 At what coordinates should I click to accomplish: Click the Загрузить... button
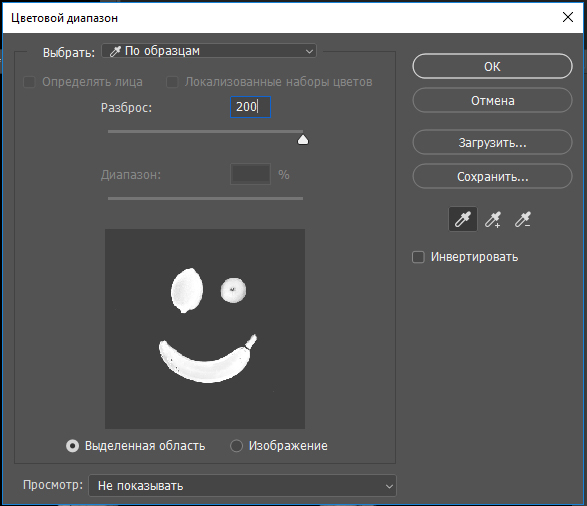(x=492, y=142)
